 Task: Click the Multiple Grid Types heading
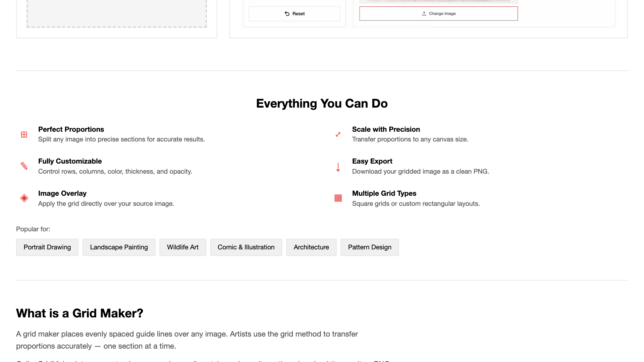click(x=384, y=193)
